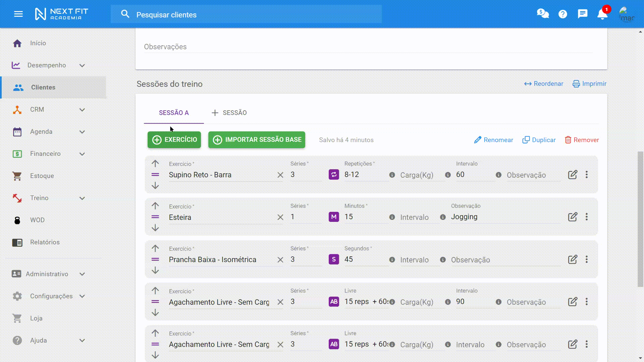Move Supino Reto exercise down
Screen dimensions: 644x362
[x=155, y=186]
